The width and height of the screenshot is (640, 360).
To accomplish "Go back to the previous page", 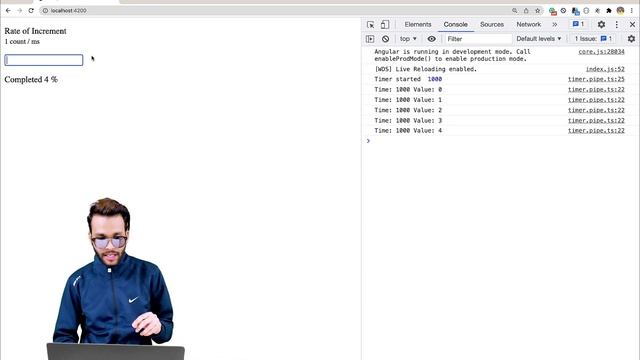I will pos(8,11).
